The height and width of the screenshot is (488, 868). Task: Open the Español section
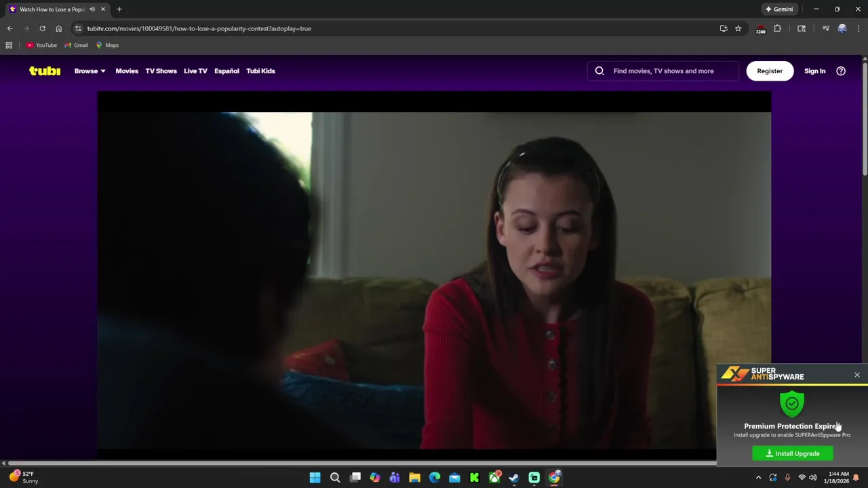(226, 70)
